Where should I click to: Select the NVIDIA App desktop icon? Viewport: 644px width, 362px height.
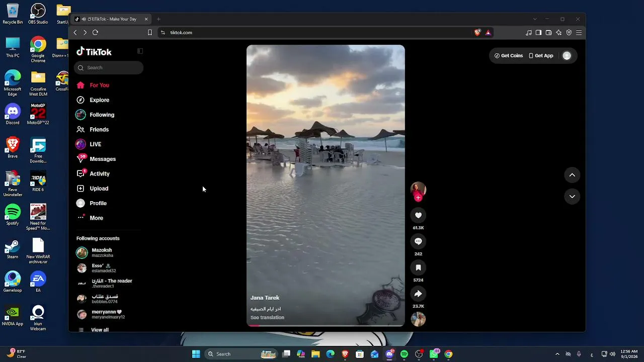13,317
